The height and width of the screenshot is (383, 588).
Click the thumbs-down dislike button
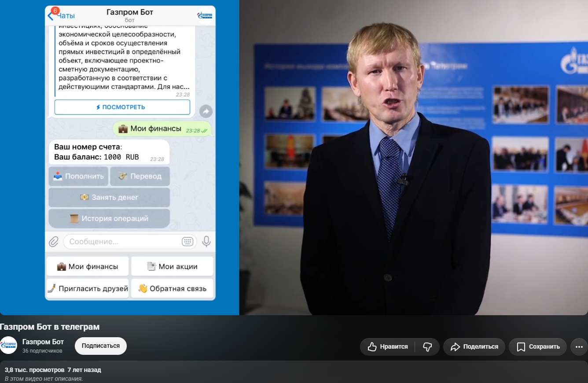point(427,347)
